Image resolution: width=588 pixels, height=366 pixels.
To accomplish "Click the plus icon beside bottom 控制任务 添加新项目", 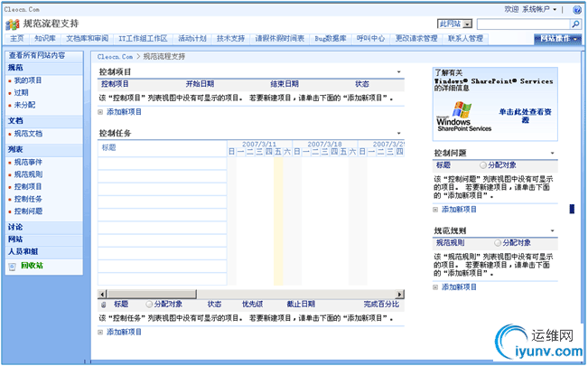I will click(x=100, y=333).
